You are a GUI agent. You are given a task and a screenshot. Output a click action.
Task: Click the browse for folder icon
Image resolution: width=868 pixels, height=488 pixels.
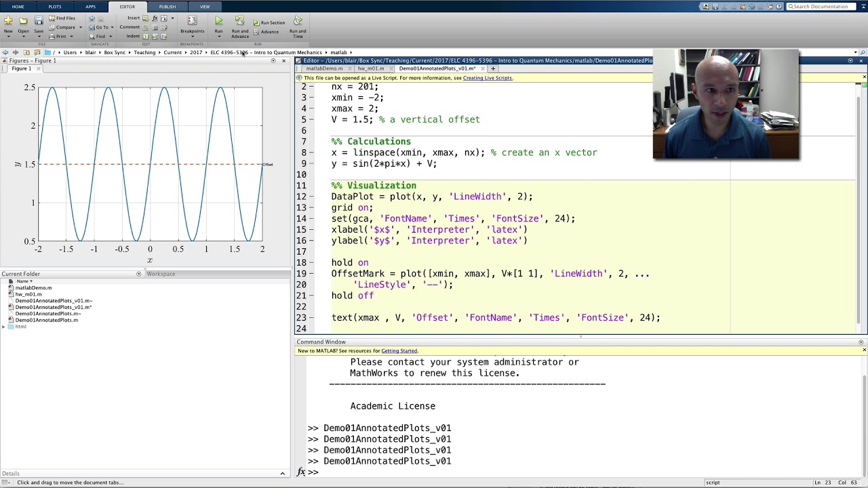[x=37, y=52]
